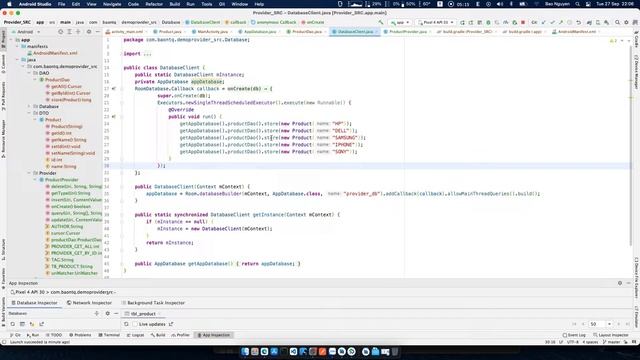The height and width of the screenshot is (360, 640).
Task: Hide the Project panel with minus icon
Action: (x=98, y=31)
